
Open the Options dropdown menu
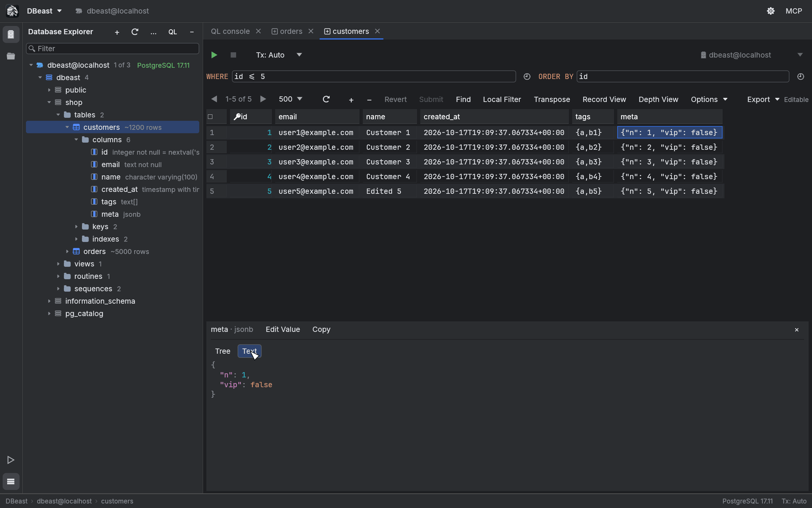pyautogui.click(x=709, y=99)
